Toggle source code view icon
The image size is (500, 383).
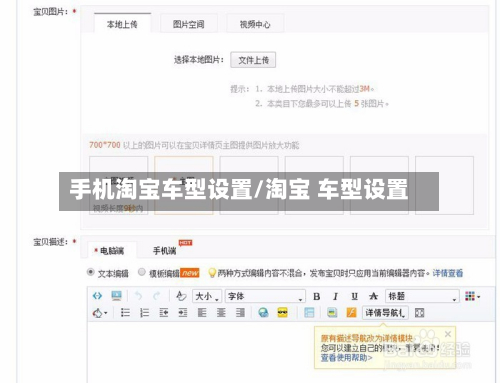pyautogui.click(x=97, y=296)
